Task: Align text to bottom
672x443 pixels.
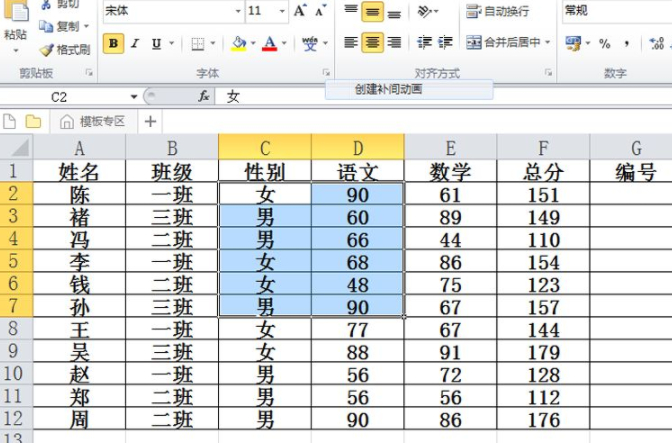Action: (x=394, y=12)
